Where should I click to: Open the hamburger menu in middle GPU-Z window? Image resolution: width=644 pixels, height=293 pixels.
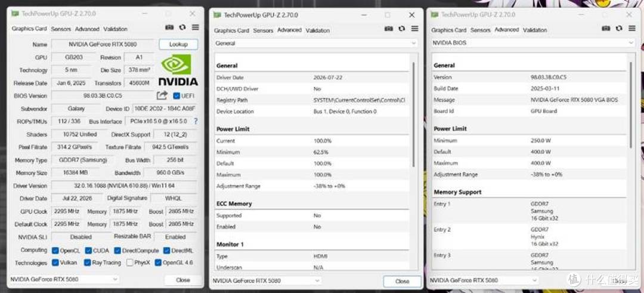(415, 29)
